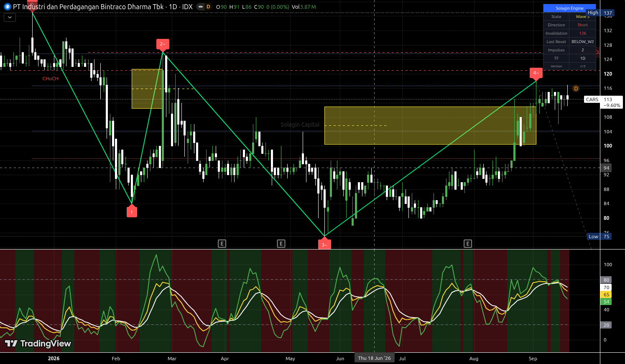Click the bold 120 price axis label

[x=608, y=74]
